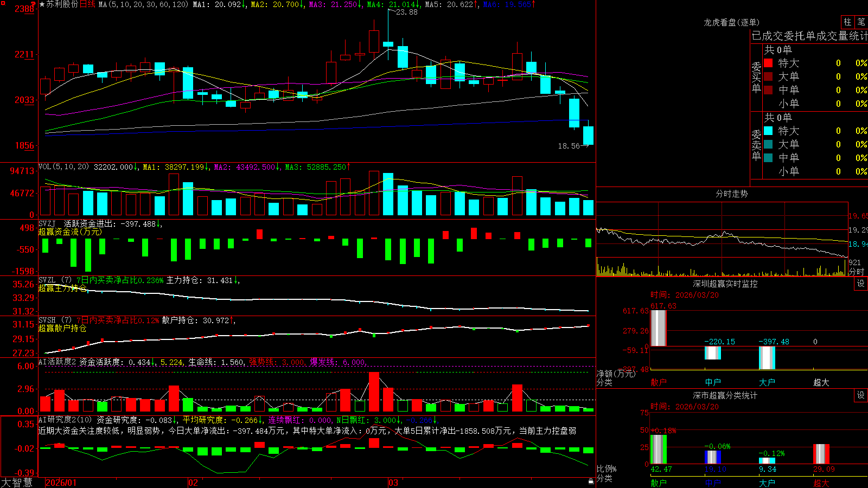868x488 pixels.
Task: Click the 19.10 中户 bar in 分类统计 chart
Action: (713, 458)
